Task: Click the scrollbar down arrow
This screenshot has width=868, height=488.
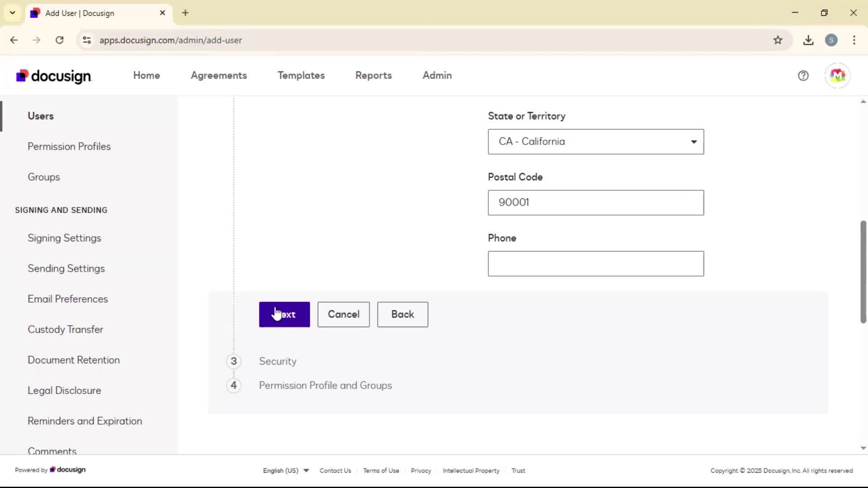Action: [863, 448]
